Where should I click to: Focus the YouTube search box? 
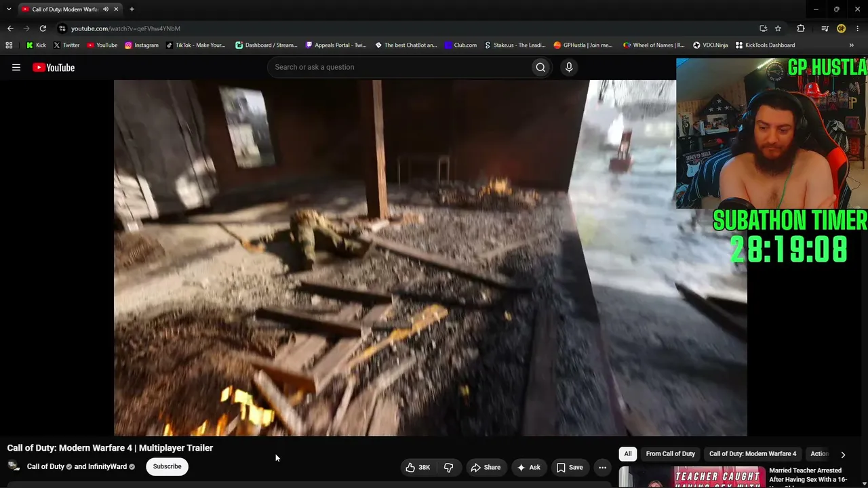(x=399, y=67)
